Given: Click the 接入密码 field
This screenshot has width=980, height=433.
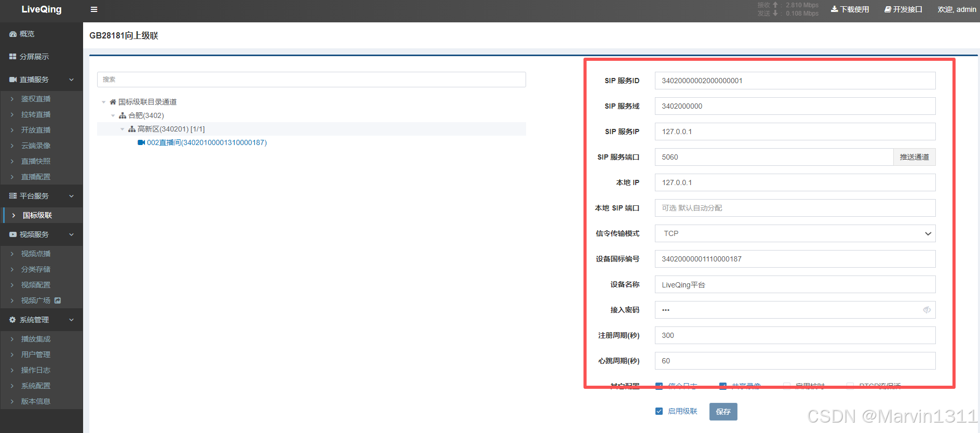Looking at the screenshot, I should click(x=795, y=310).
